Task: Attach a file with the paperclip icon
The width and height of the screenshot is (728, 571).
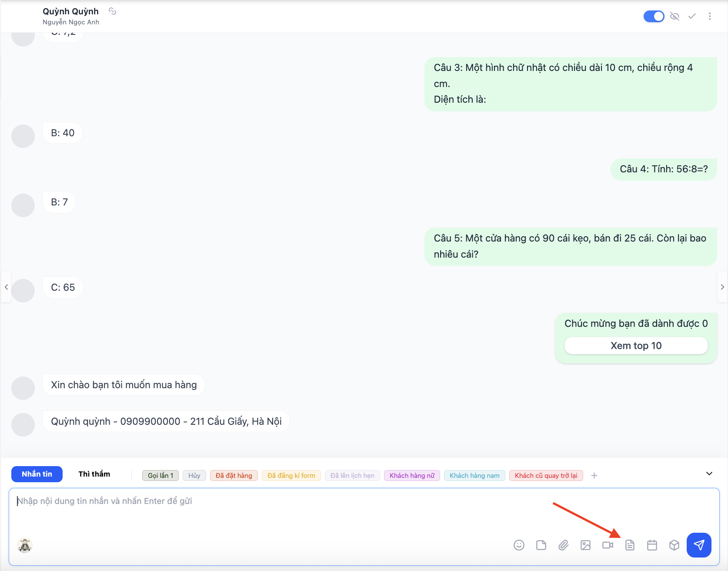Action: (563, 545)
